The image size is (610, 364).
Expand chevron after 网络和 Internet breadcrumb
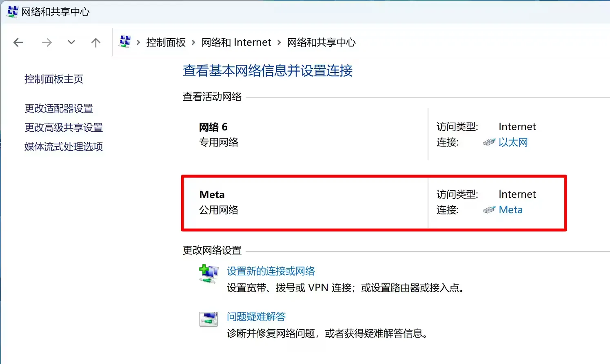[279, 42]
